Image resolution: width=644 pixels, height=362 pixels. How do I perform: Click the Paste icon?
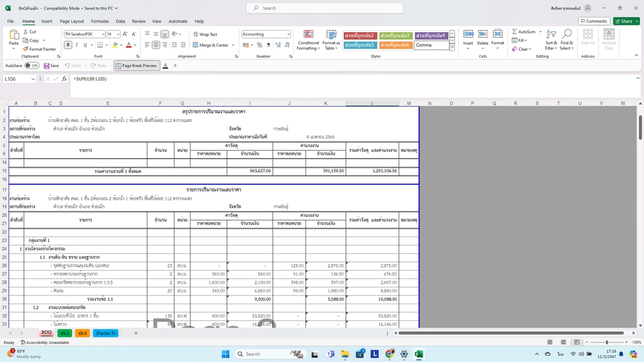point(14,36)
